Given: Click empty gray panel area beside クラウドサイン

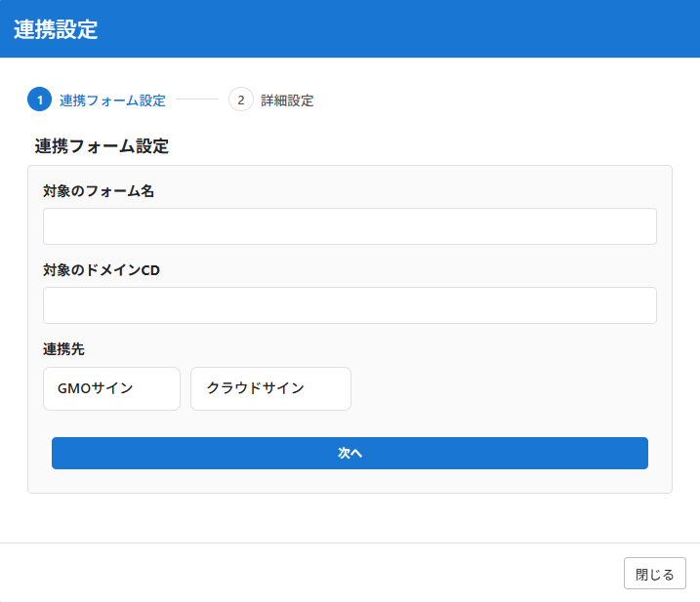Looking at the screenshot, I should (x=505, y=388).
